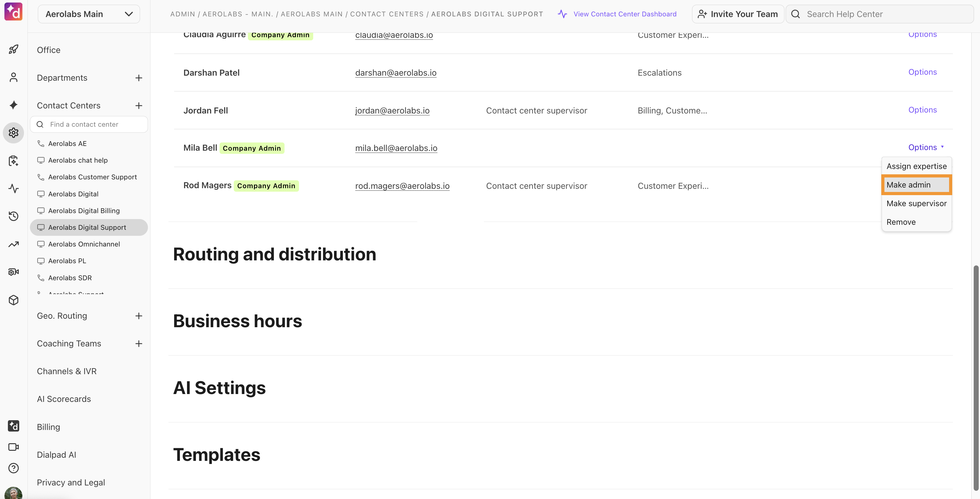The width and height of the screenshot is (980, 499).
Task: Open Dialpad AI in sidebar
Action: tap(56, 455)
